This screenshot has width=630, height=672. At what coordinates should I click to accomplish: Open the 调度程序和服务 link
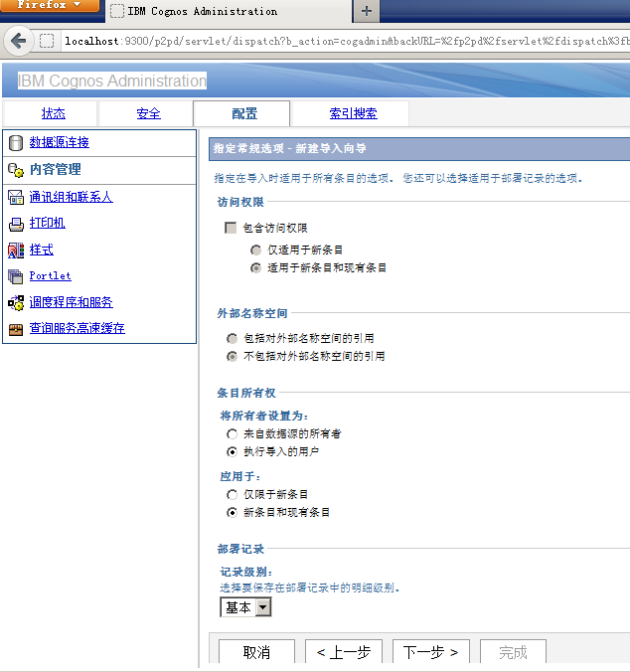click(72, 302)
